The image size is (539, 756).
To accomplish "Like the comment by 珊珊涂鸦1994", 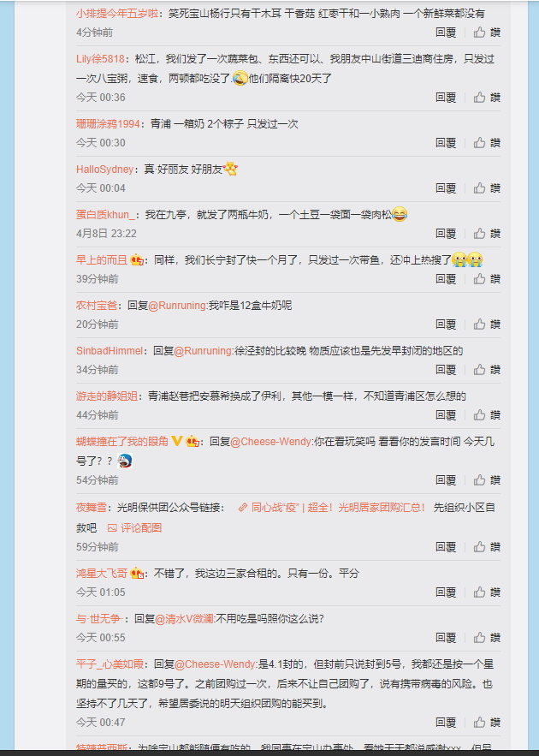I will coord(487,143).
